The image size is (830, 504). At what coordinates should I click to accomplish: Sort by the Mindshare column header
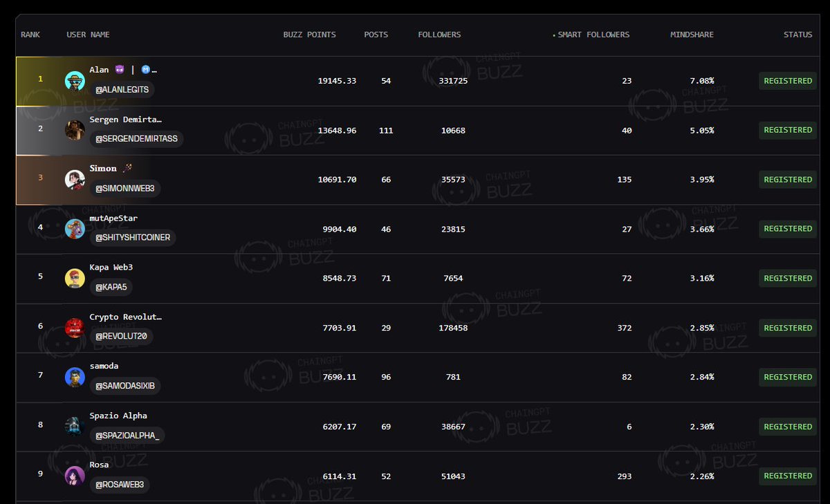692,35
